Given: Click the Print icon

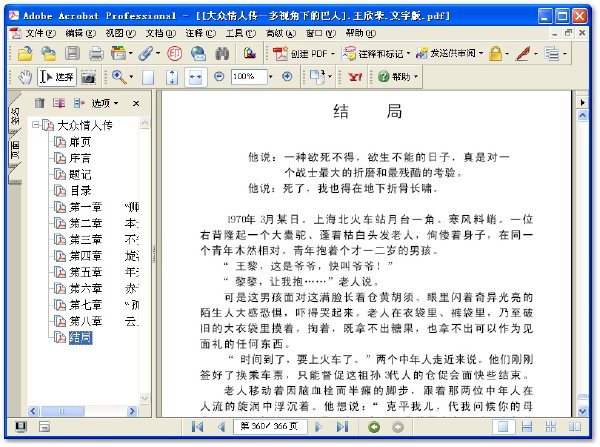Looking at the screenshot, I should [x=96, y=54].
